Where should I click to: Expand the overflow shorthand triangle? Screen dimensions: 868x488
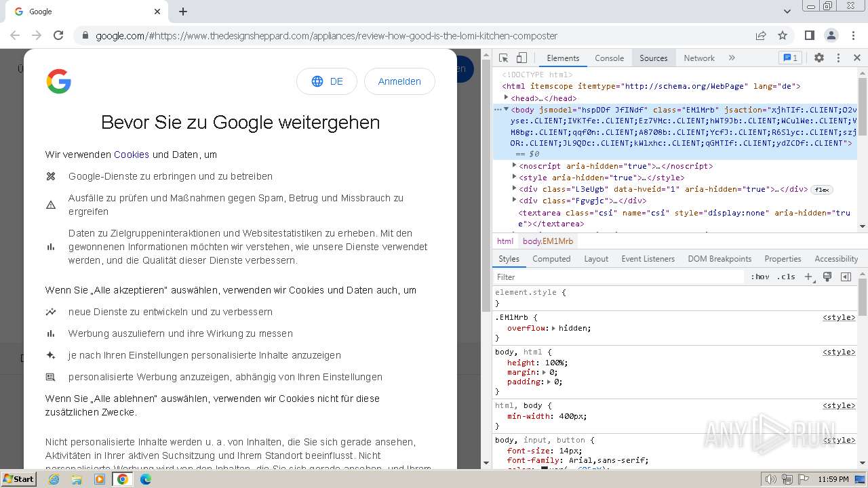pos(553,328)
